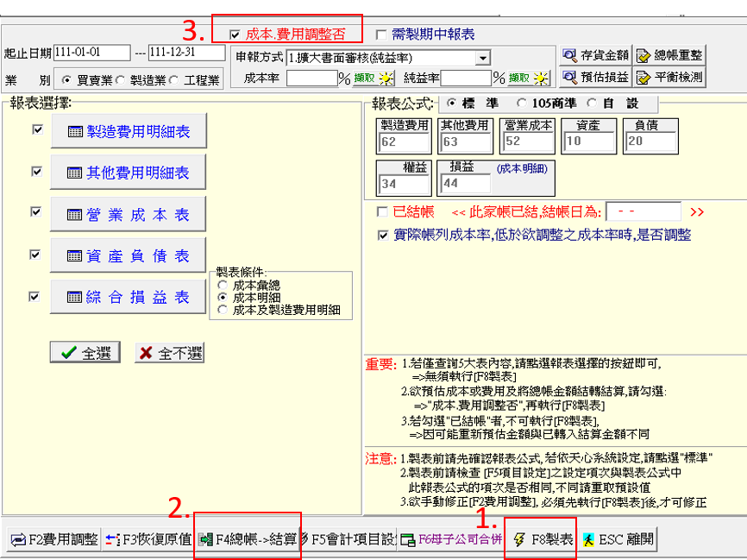Uncheck the 資產負債表 checkbox
The image size is (747, 560).
(35, 255)
